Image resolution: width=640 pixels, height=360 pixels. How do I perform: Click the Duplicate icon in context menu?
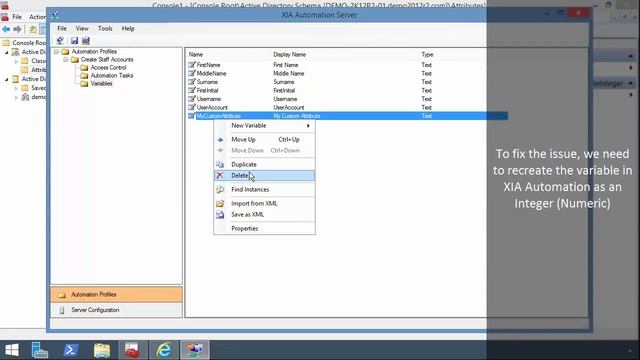click(220, 164)
